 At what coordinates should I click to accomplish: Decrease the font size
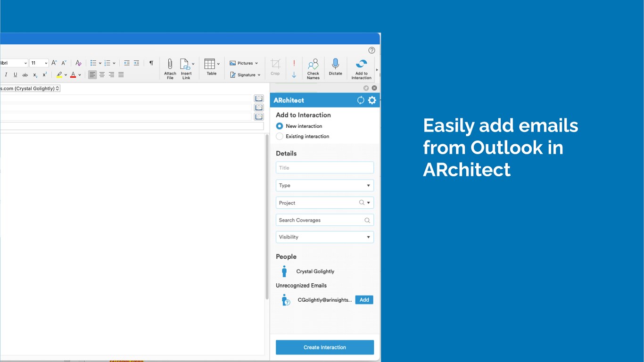coord(64,63)
